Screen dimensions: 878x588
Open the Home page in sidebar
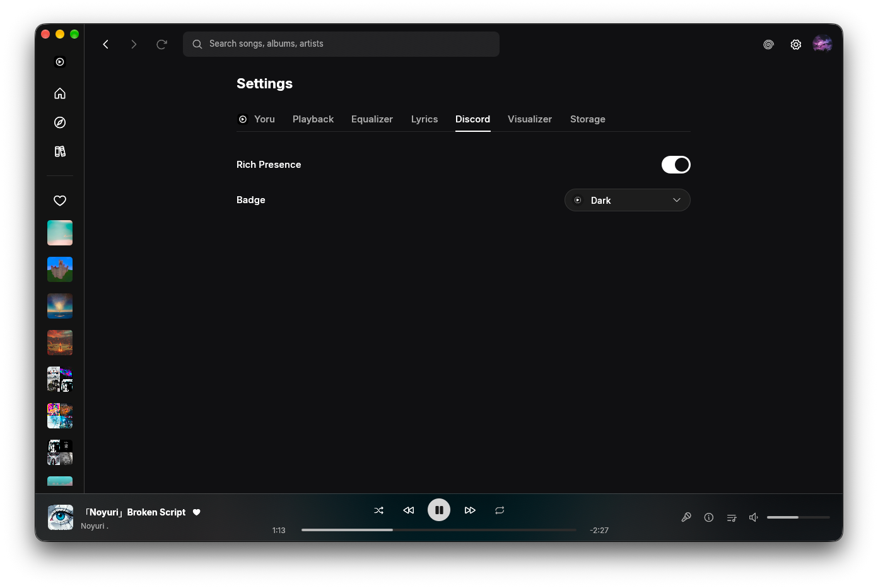point(60,93)
